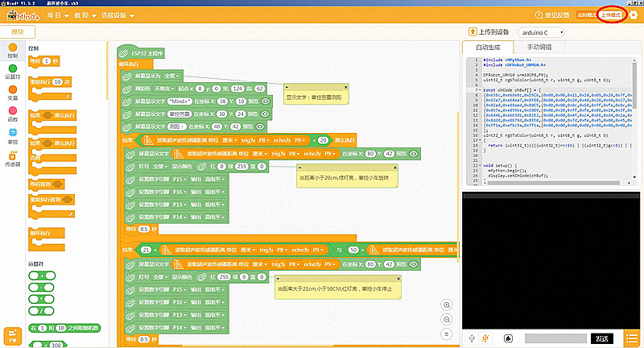The height and width of the screenshot is (348, 644).
Task: Open the 变量 (Variables) block category
Action: click(x=12, y=92)
